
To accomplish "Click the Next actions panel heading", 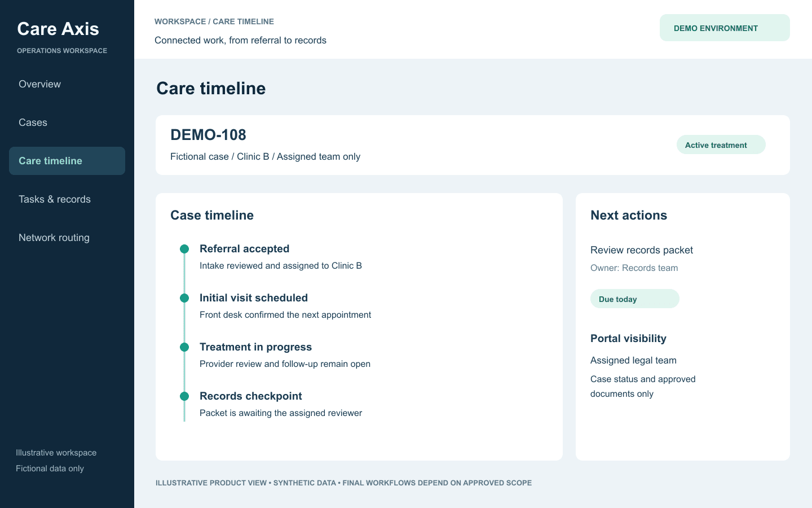I will click(x=629, y=215).
